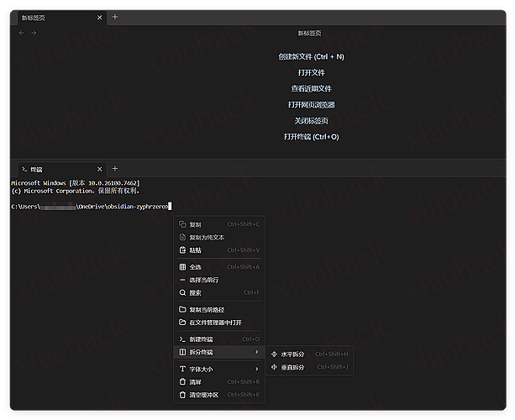The width and height of the screenshot is (515, 420).
Task: Select 垂直拆分 in the submenu
Action: pos(309,367)
